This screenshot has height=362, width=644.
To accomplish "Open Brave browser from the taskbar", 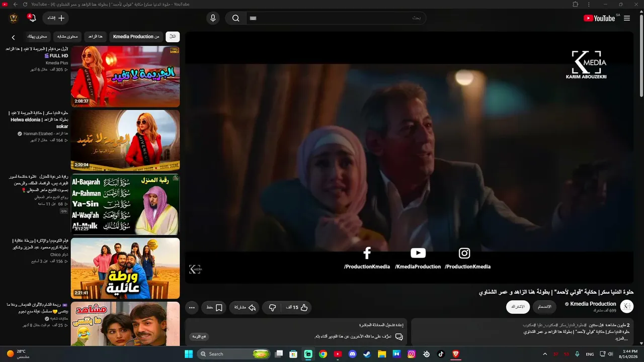I will point(456,354).
